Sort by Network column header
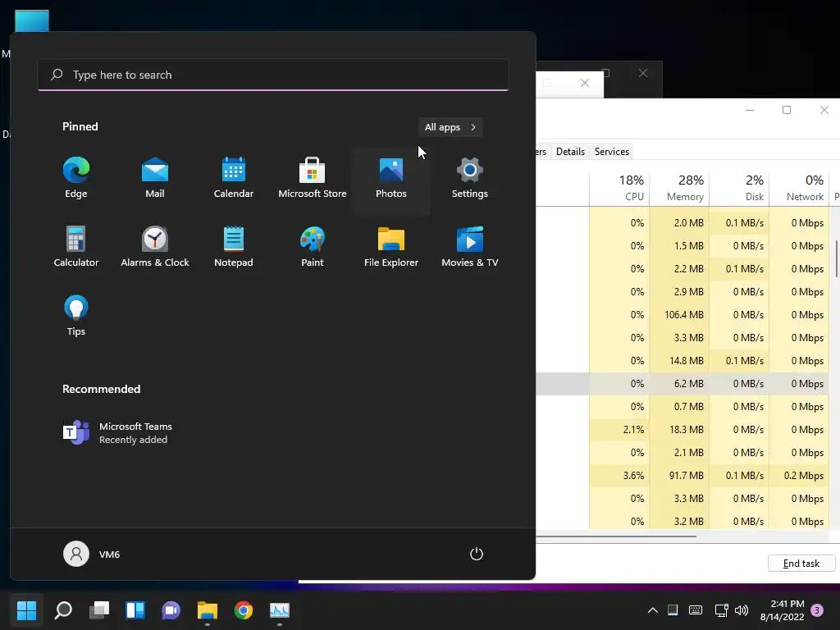The height and width of the screenshot is (630, 840). 799,188
